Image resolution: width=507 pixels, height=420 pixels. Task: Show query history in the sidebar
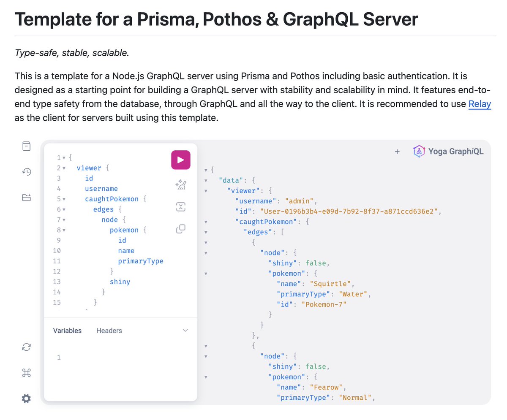27,172
